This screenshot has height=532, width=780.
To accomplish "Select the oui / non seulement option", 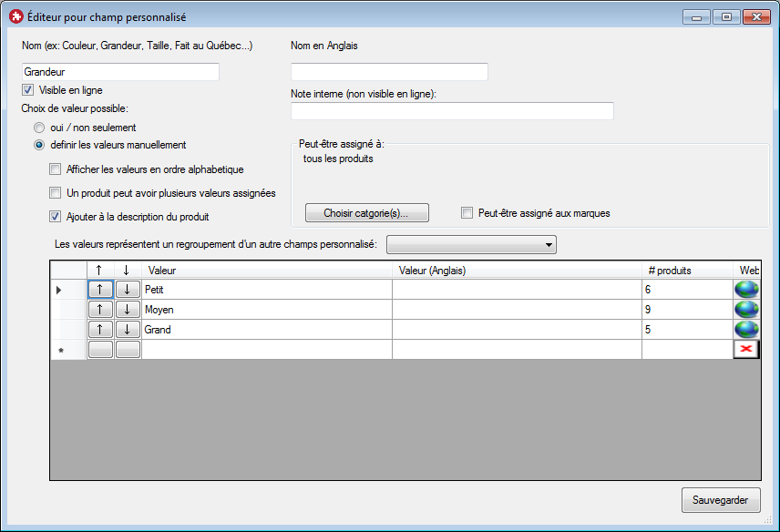I will pos(39,128).
